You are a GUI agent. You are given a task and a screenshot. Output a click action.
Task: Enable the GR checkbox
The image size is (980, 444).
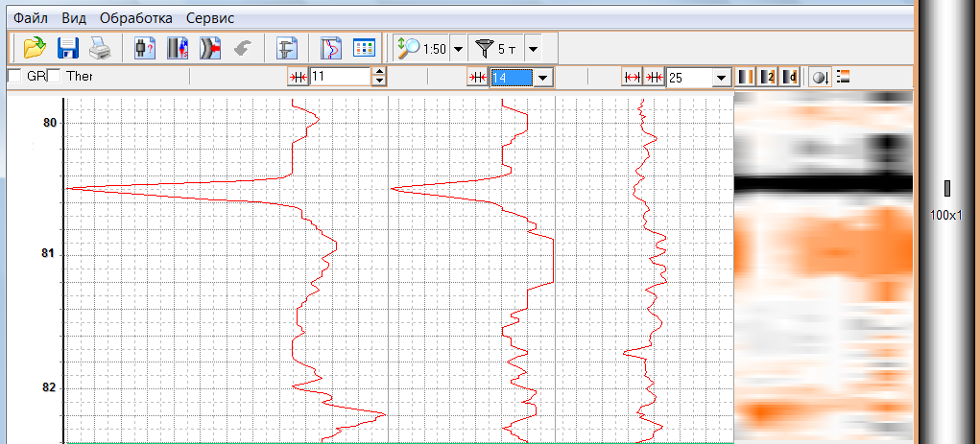13,76
